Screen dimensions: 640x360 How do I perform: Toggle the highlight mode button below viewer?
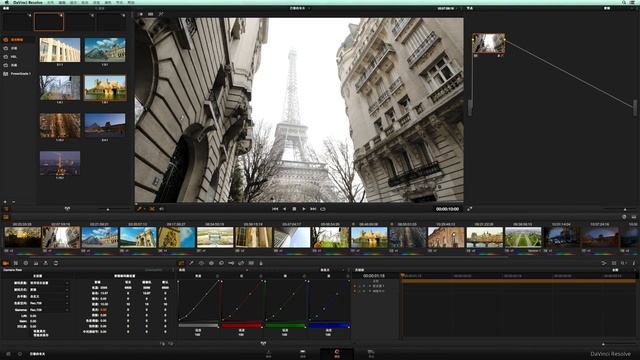[152, 209]
